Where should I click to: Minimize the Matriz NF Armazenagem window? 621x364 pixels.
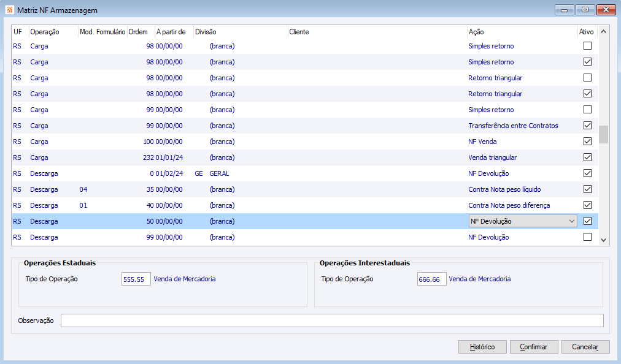click(565, 10)
